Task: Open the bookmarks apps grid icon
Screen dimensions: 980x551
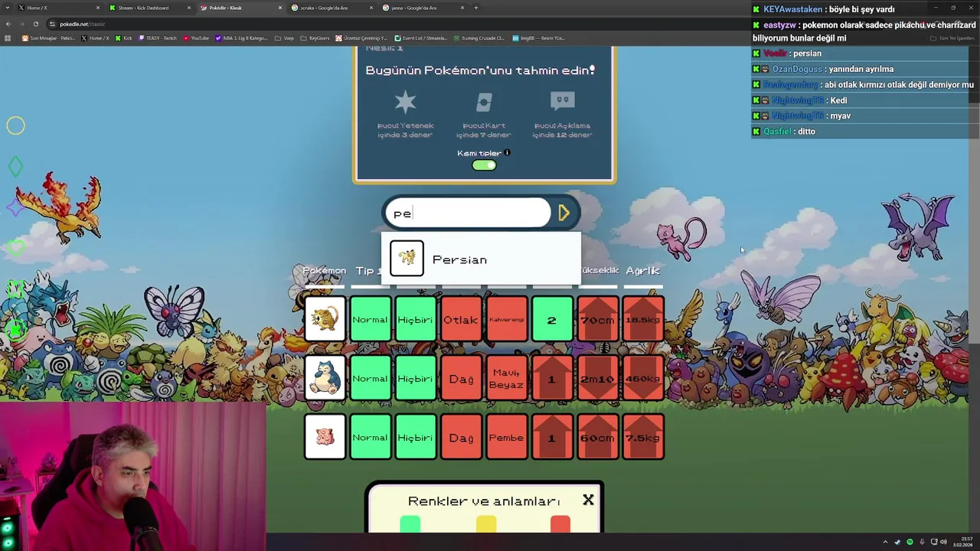Action: pyautogui.click(x=8, y=37)
